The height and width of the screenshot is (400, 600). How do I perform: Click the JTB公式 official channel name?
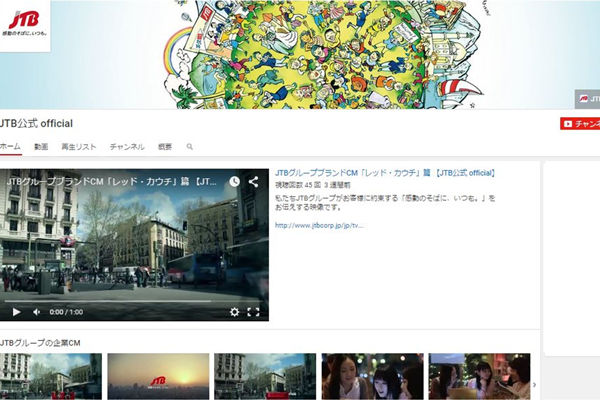point(36,124)
